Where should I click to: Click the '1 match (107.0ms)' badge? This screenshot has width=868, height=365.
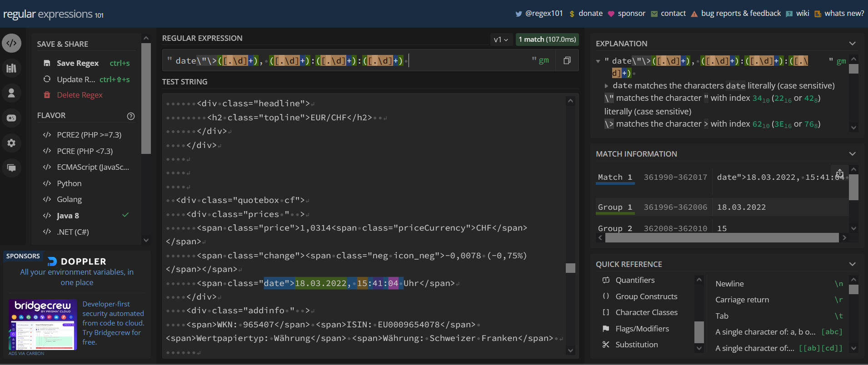tap(547, 39)
